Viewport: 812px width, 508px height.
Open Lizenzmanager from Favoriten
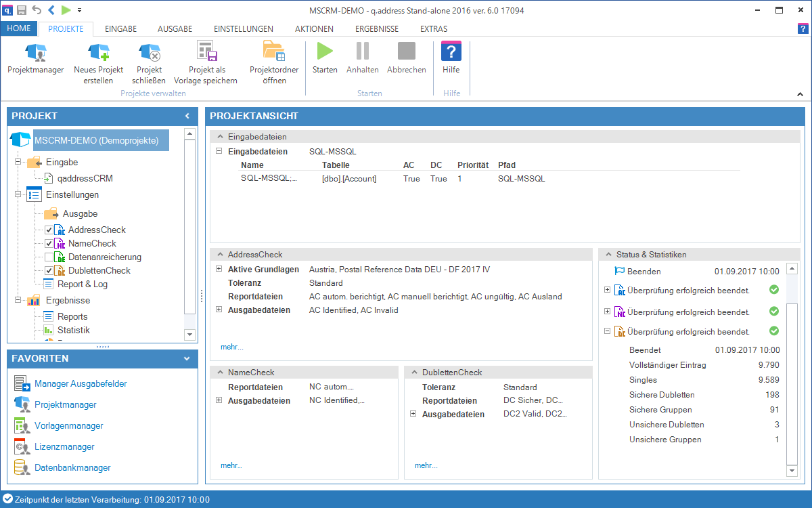66,447
